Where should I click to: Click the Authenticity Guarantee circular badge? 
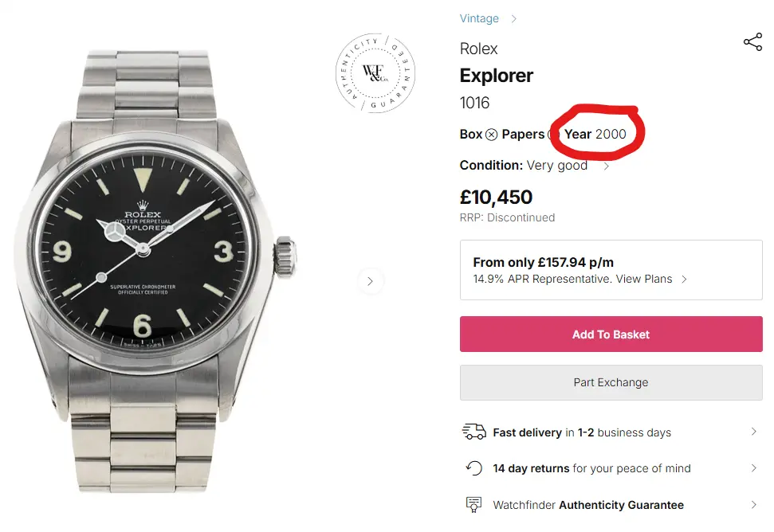point(376,72)
